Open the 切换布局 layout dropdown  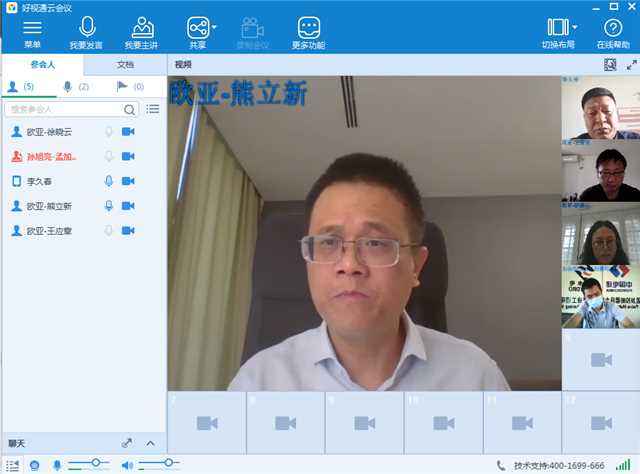[575, 27]
